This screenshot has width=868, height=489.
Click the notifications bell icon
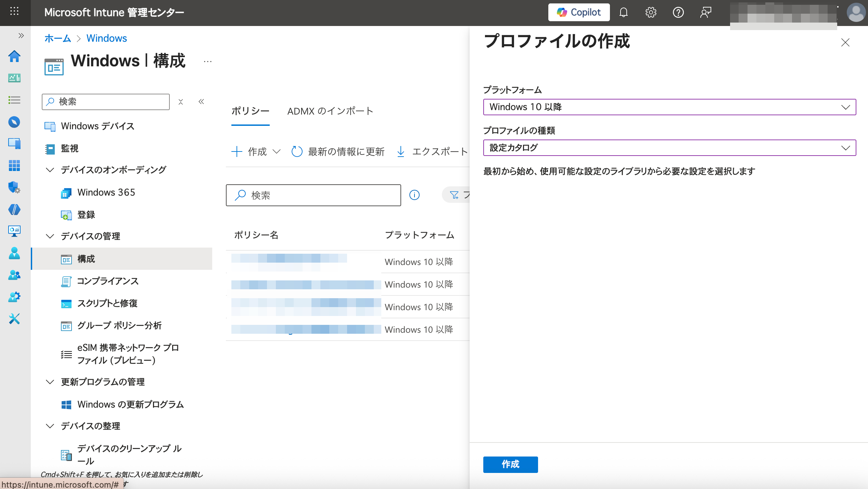point(623,13)
